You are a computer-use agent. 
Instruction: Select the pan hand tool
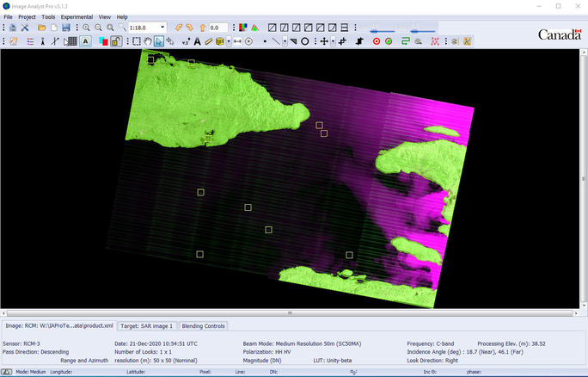tap(148, 41)
